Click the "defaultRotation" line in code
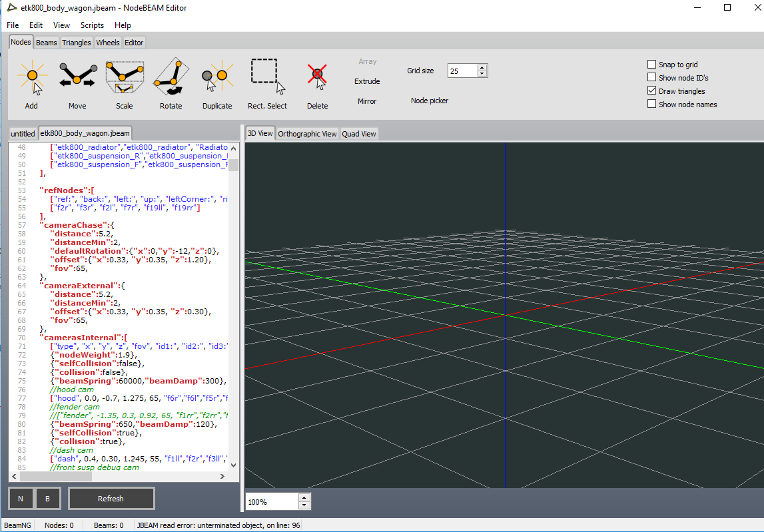This screenshot has width=764, height=532. 135,251
